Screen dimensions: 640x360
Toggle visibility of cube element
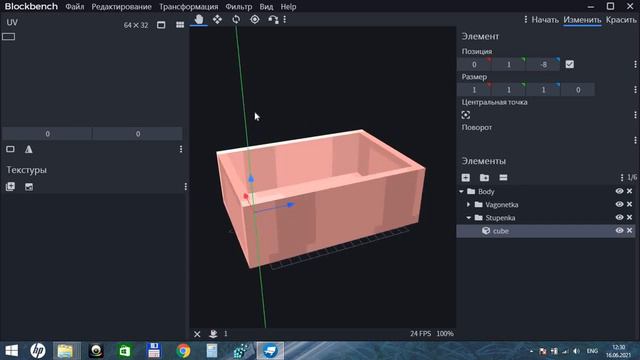(619, 230)
